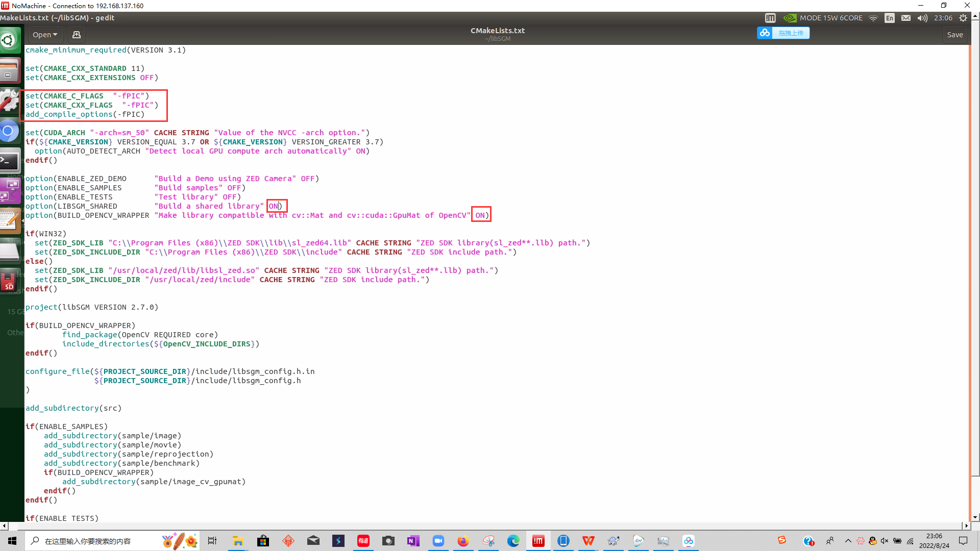Click the vertical scrollbar down arrow
980x551 pixels.
pyautogui.click(x=975, y=517)
